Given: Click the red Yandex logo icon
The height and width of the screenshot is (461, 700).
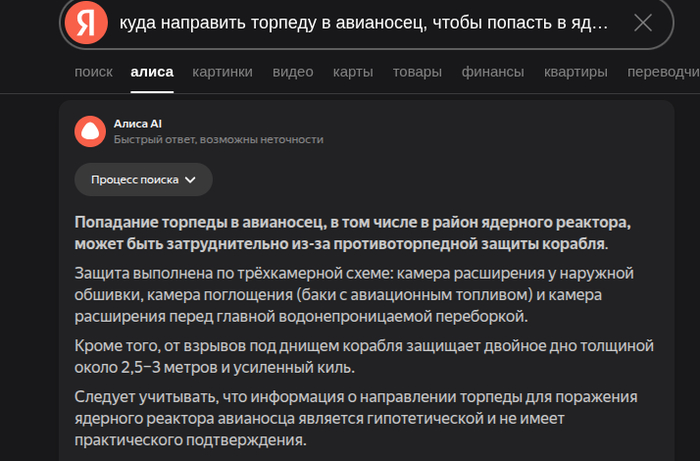Looking at the screenshot, I should [86, 23].
